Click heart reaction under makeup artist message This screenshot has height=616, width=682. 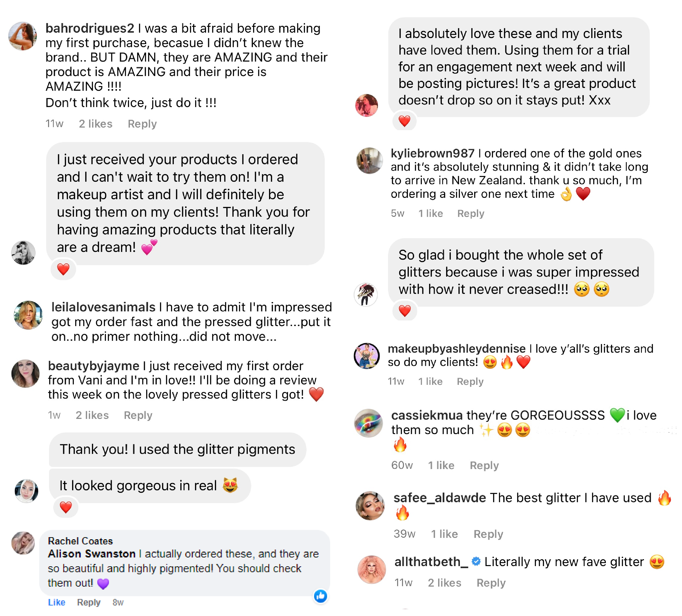tap(63, 269)
